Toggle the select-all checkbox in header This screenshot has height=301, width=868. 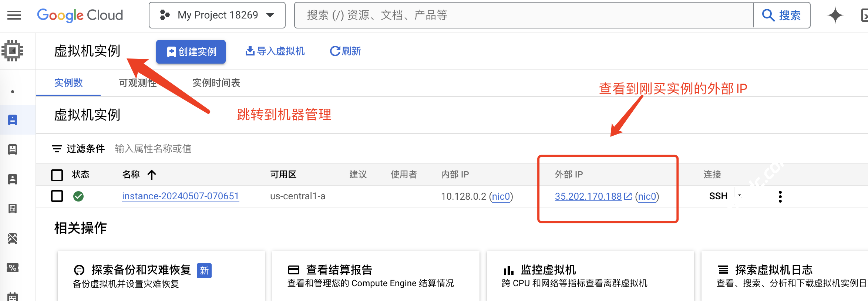[57, 175]
